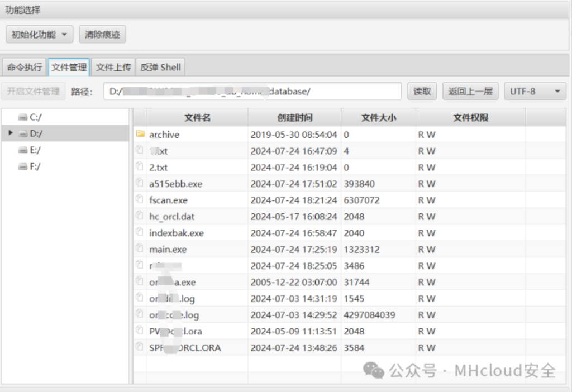
Task: Click 返回上一层 to go up a directory
Action: 471,91
